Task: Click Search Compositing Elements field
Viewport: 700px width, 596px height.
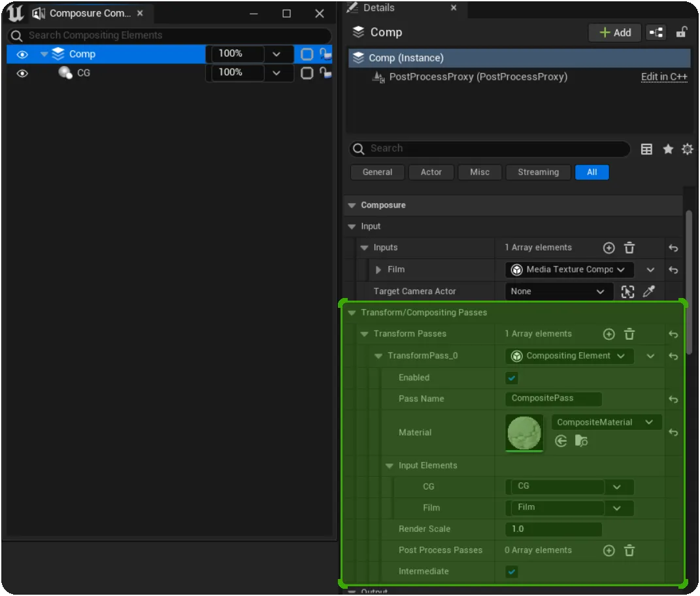Action: point(170,35)
